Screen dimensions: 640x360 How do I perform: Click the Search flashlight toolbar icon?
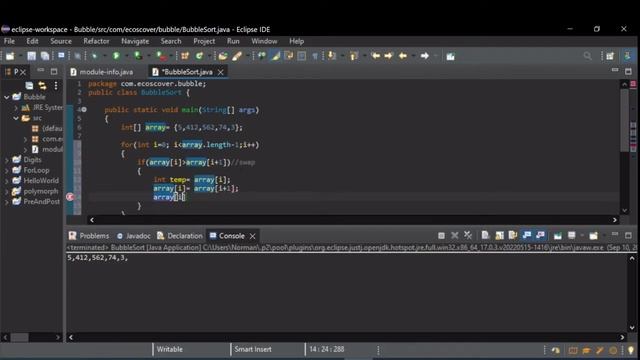click(237, 56)
